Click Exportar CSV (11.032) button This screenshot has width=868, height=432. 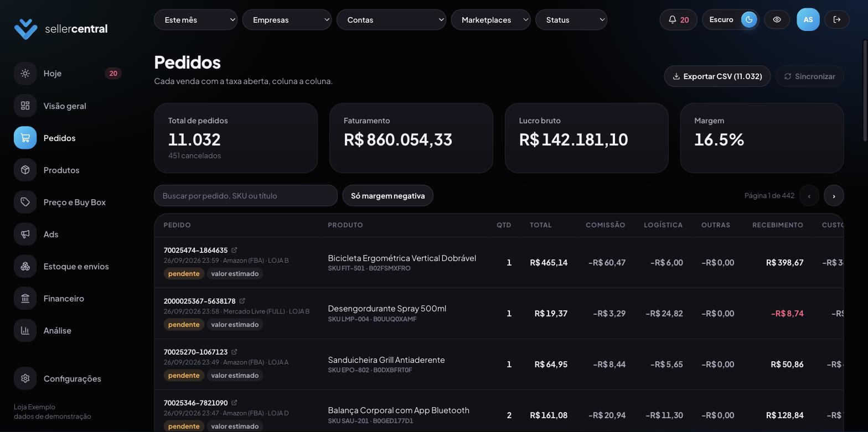(717, 76)
